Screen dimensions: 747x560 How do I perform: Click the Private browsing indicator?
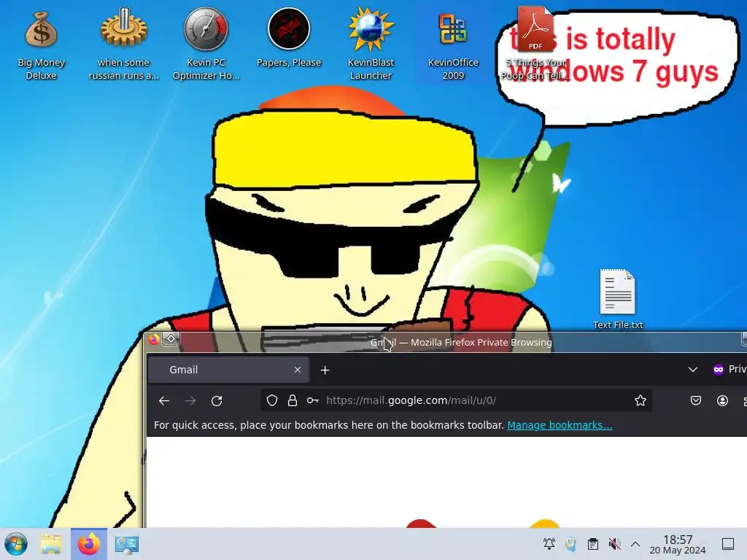(x=729, y=370)
